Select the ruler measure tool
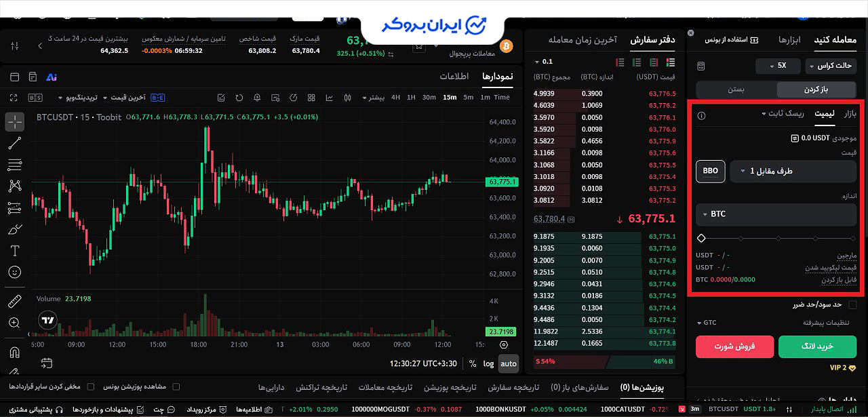Image resolution: width=868 pixels, height=417 pixels. pos(15,301)
